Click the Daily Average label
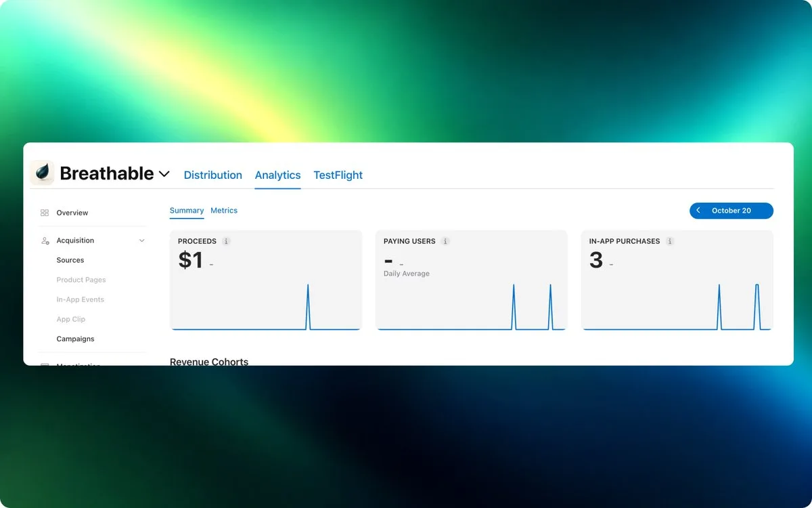Image resolution: width=812 pixels, height=508 pixels. (x=407, y=274)
